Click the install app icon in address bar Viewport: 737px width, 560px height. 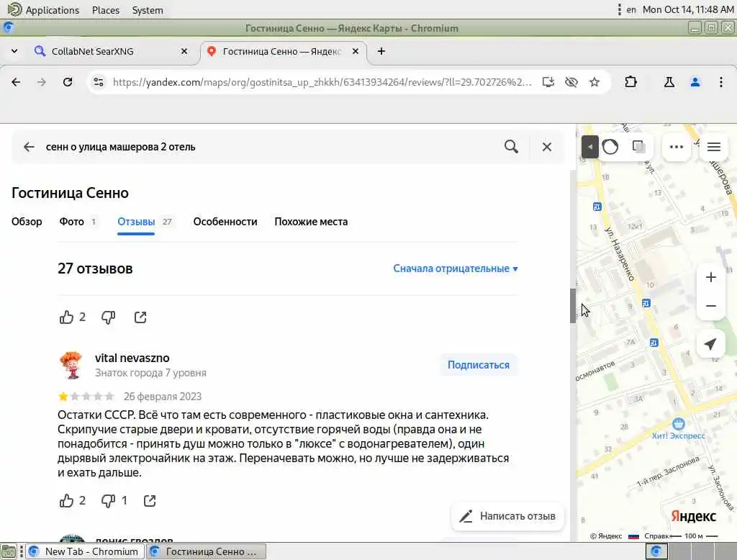click(548, 82)
